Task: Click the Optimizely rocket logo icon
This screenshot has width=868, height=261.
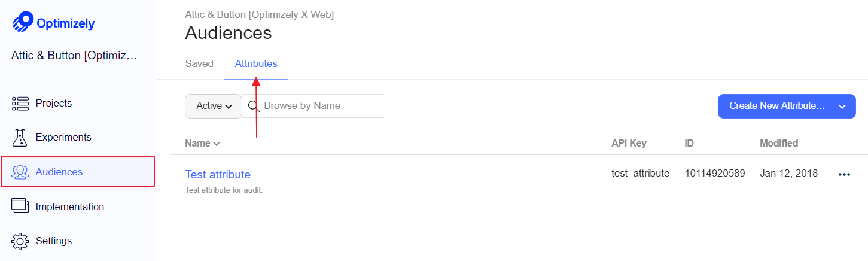Action: [x=23, y=22]
